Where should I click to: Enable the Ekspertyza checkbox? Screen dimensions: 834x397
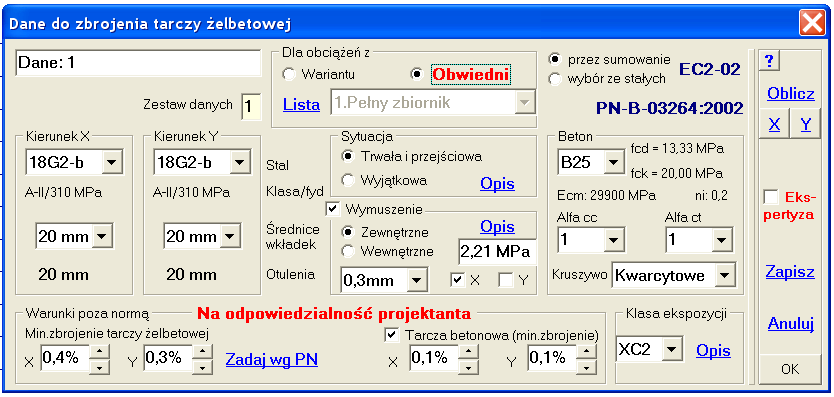pos(770,197)
